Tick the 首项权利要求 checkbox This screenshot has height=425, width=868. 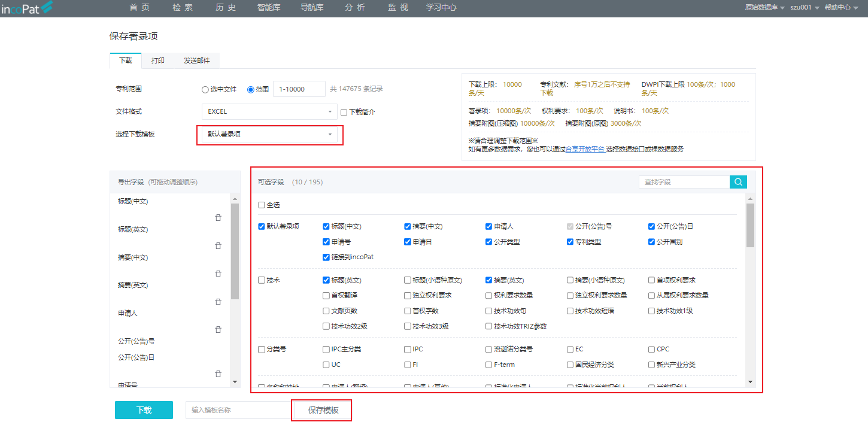(x=652, y=280)
